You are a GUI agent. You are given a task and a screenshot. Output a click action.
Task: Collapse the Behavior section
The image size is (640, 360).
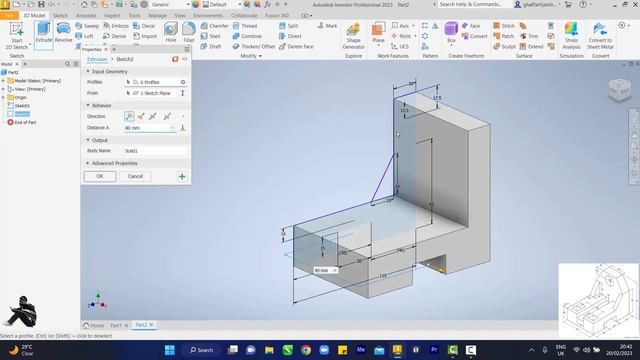coord(88,105)
